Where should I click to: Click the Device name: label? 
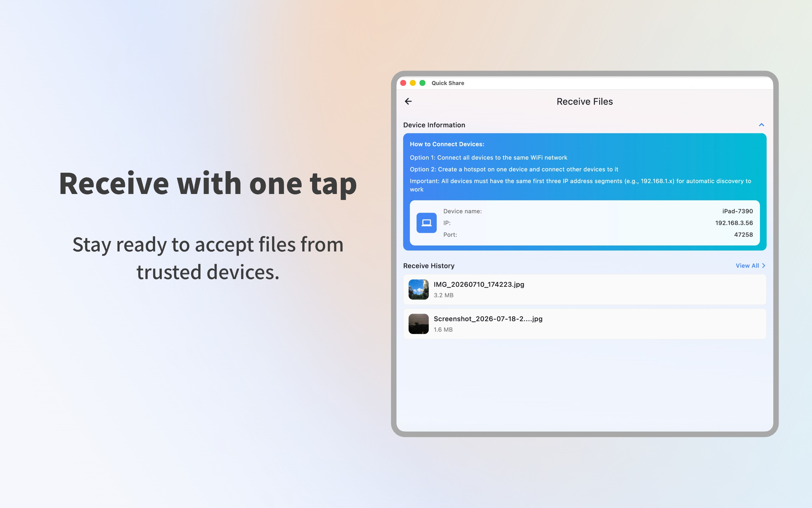pyautogui.click(x=462, y=211)
